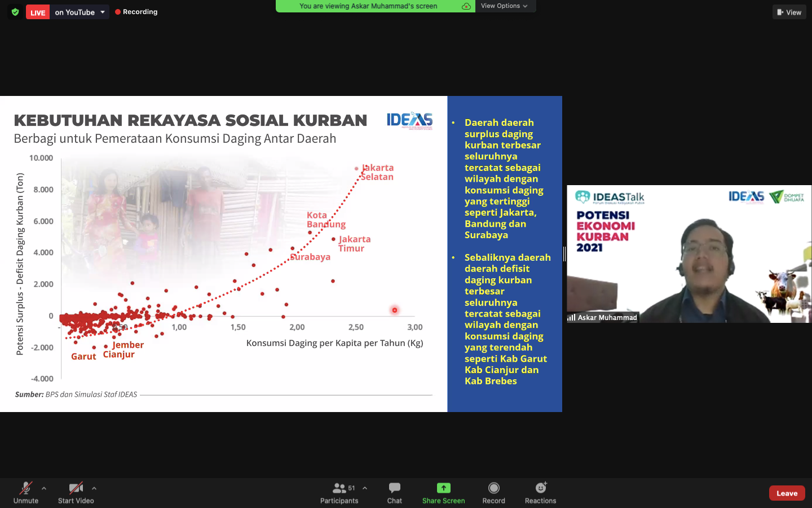Click the red Recording indicator
Image resolution: width=812 pixels, height=508 pixels.
pyautogui.click(x=136, y=12)
